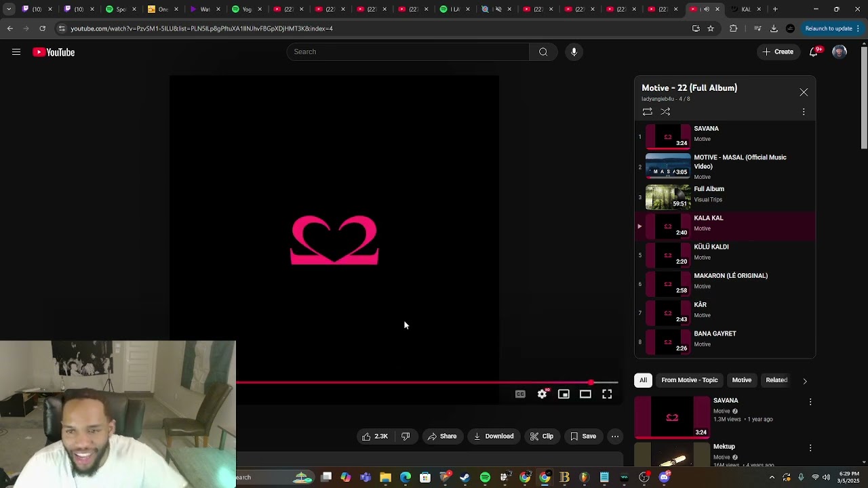Enable the miniplayer mode
This screenshot has width=868, height=488.
564,394
